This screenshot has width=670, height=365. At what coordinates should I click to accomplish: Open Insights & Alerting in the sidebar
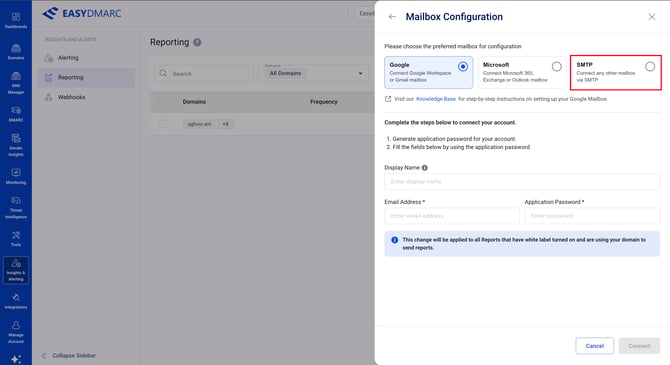coord(16,270)
